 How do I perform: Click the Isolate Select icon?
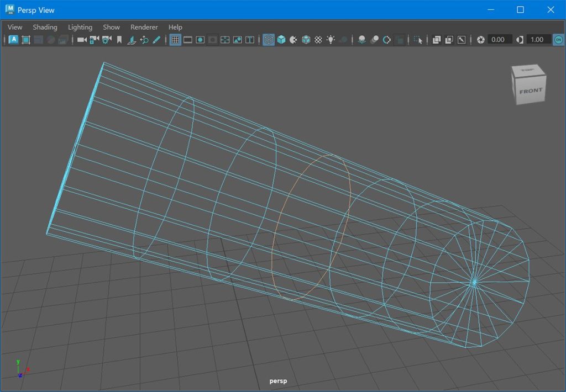[x=418, y=40]
